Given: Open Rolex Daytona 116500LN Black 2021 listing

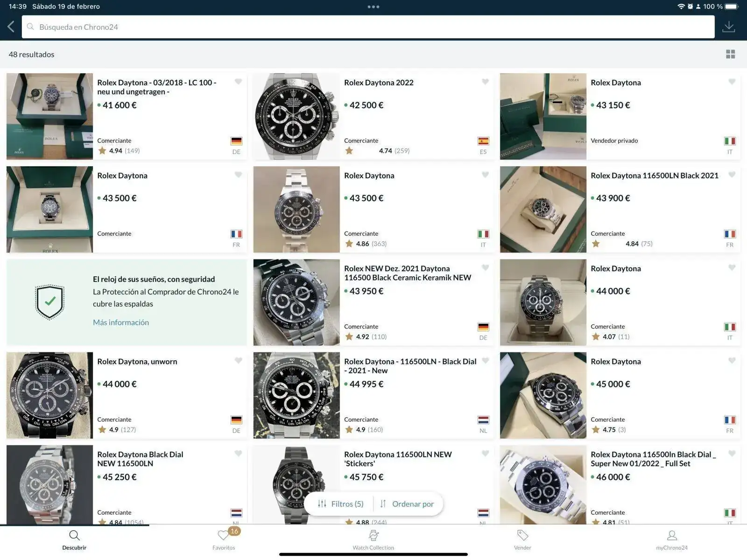Looking at the screenshot, I should [654, 175].
